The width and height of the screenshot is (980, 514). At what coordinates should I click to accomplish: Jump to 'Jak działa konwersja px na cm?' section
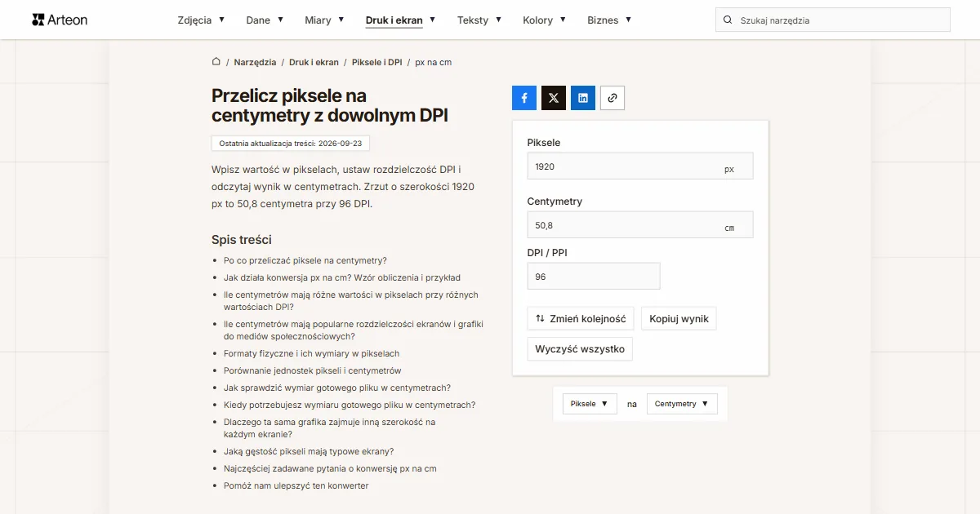[342, 278]
